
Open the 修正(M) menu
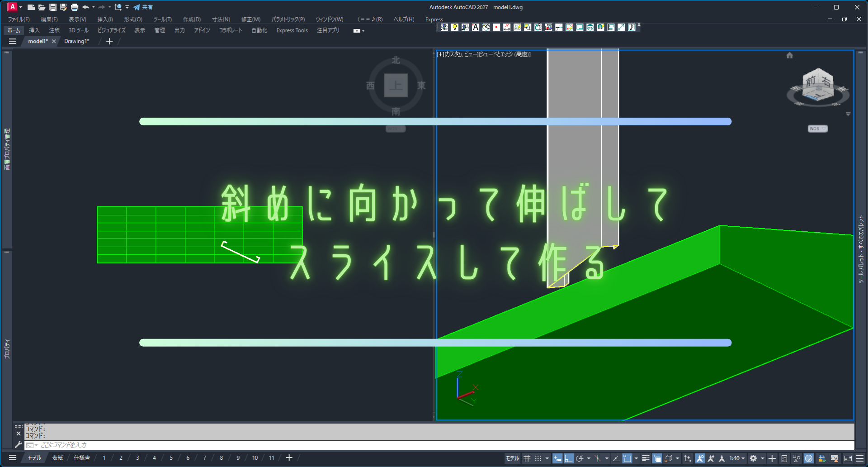click(250, 19)
